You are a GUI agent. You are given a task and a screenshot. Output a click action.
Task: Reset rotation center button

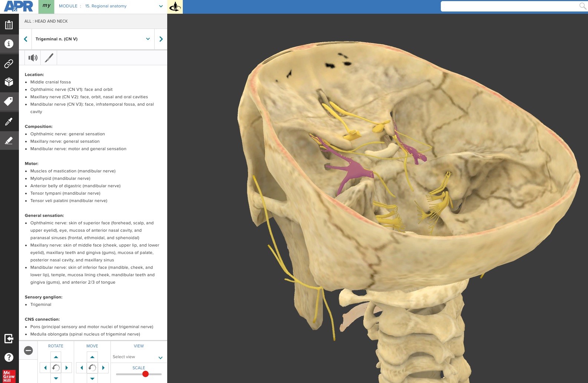56,368
